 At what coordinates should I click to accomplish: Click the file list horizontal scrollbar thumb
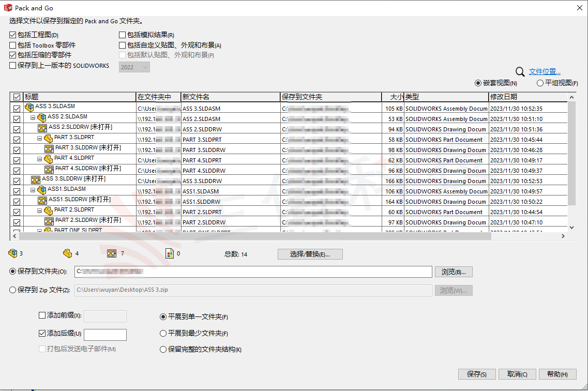[x=255, y=236]
